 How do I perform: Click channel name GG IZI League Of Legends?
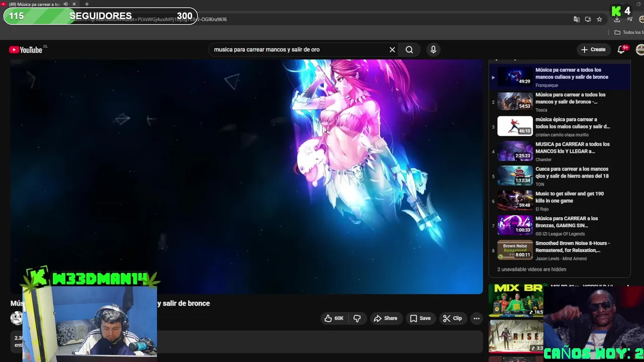tap(560, 234)
